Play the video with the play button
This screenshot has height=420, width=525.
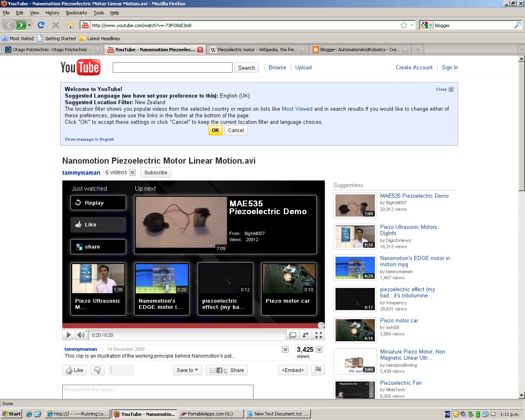point(69,335)
